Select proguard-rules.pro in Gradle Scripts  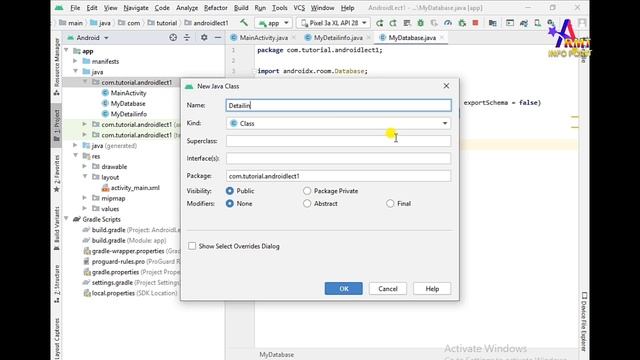(x=118, y=261)
